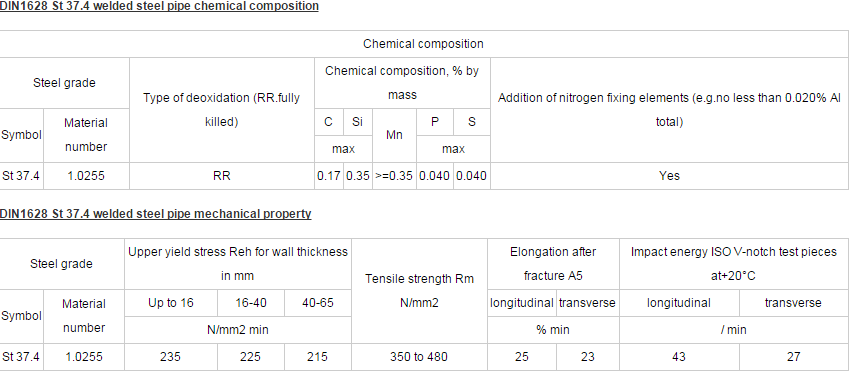Click the 350 to 480 tensile strength cell
Viewport: 853px width, 373px height.
click(419, 357)
